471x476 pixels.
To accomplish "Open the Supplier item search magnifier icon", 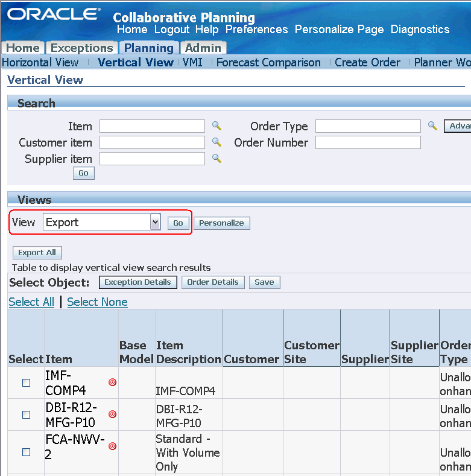I will point(217,158).
